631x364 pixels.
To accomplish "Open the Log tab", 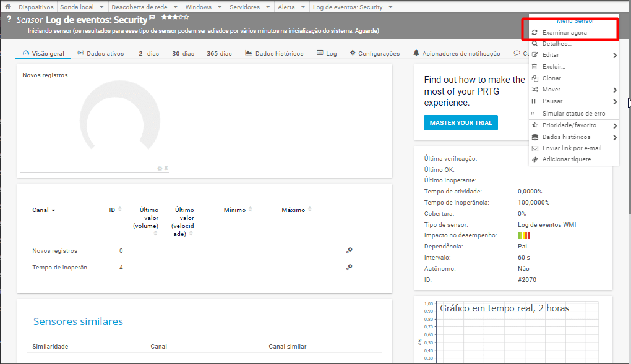I will click(x=327, y=53).
